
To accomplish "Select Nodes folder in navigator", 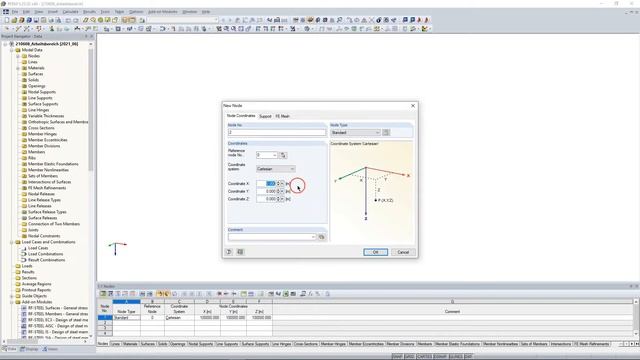I will [34, 56].
